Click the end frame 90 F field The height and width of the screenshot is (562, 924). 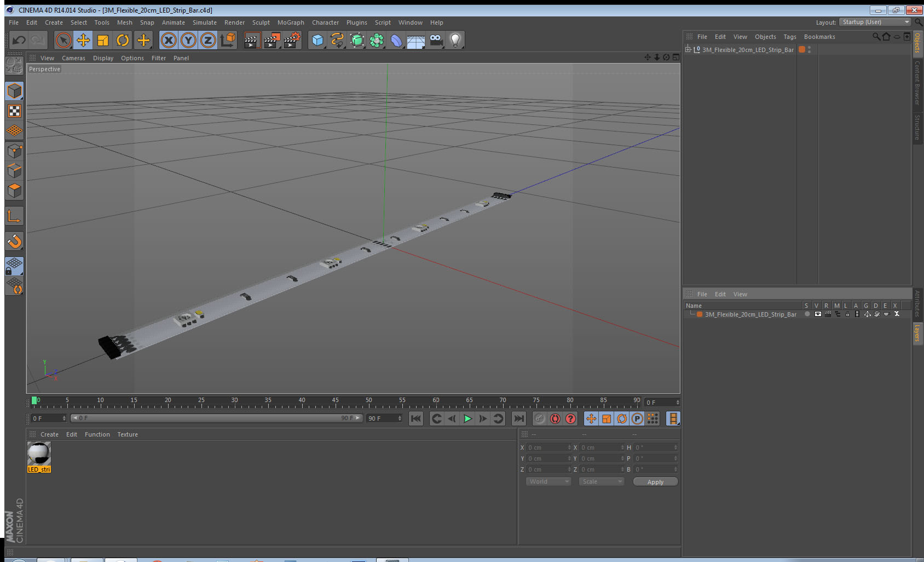point(384,418)
